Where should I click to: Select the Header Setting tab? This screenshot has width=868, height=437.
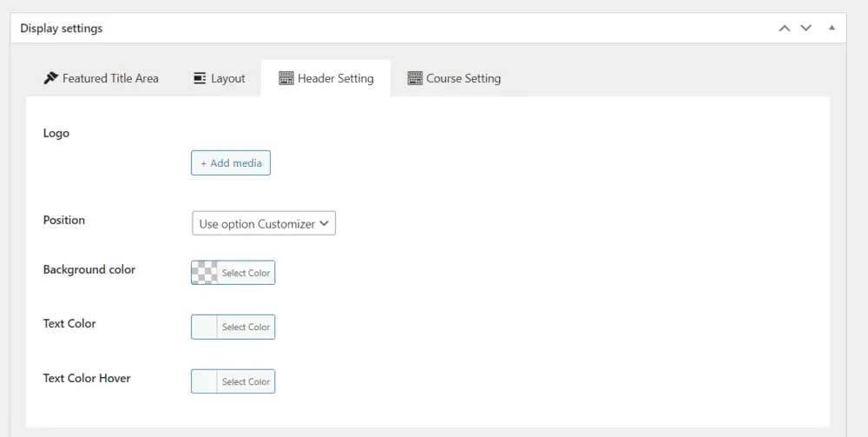coord(326,78)
